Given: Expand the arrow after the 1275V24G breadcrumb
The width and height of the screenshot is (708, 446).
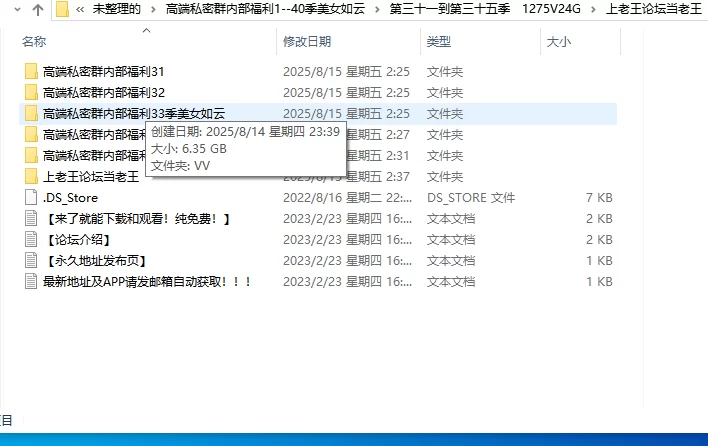Looking at the screenshot, I should coord(594,11).
